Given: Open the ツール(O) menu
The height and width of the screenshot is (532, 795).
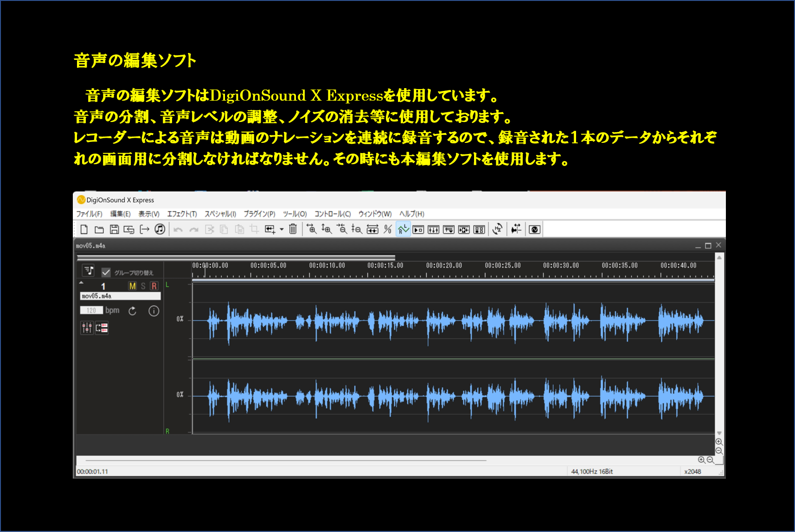Looking at the screenshot, I should point(295,214).
